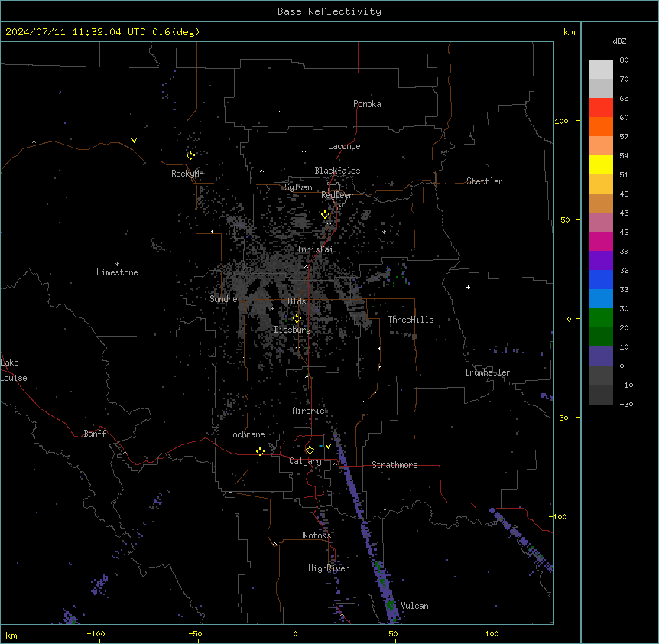
Task: Click the Calgary yellow station marker
Action: [310, 450]
